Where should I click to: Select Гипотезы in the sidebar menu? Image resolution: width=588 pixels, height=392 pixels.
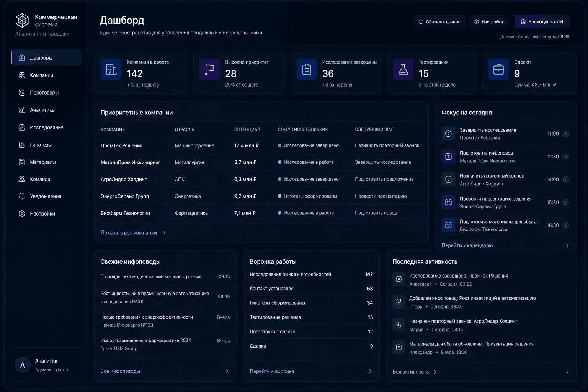(46, 145)
